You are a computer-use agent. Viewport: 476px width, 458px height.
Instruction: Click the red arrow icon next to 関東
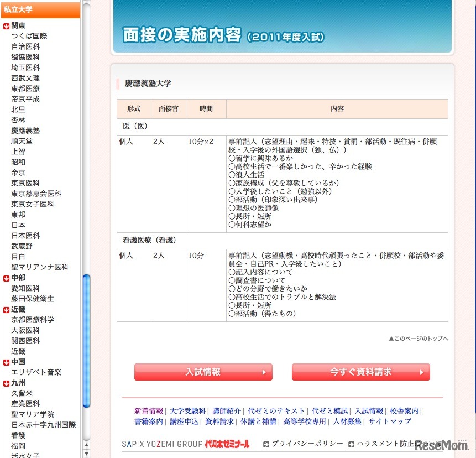[x=6, y=25]
